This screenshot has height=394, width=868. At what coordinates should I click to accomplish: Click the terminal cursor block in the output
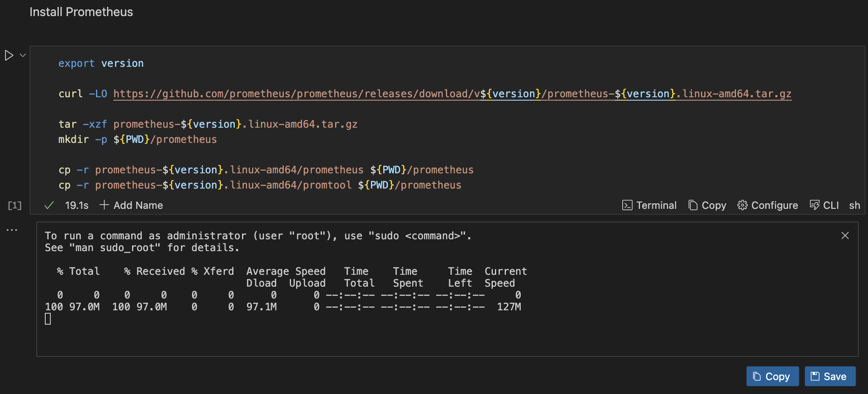point(48,319)
